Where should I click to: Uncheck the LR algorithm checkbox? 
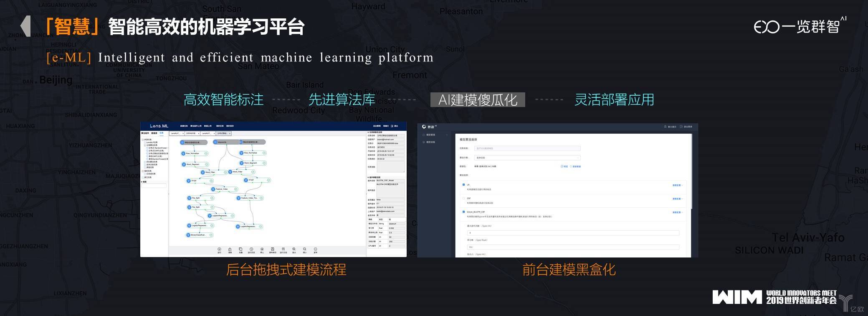(463, 184)
